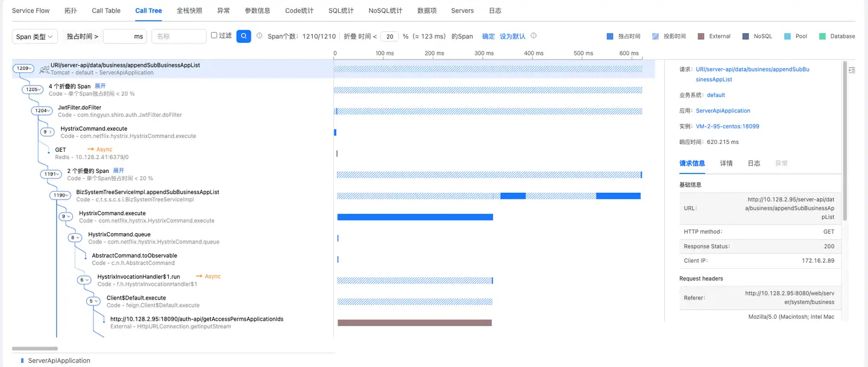The width and height of the screenshot is (868, 367).
Task: Open the 详情 tab in detail panel
Action: 726,163
